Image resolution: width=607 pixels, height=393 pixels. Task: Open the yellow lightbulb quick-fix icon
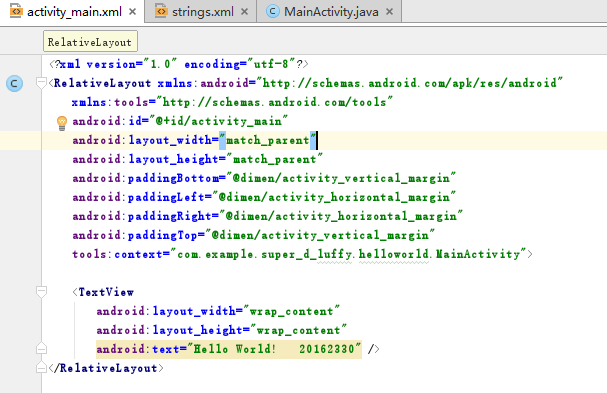coord(62,123)
